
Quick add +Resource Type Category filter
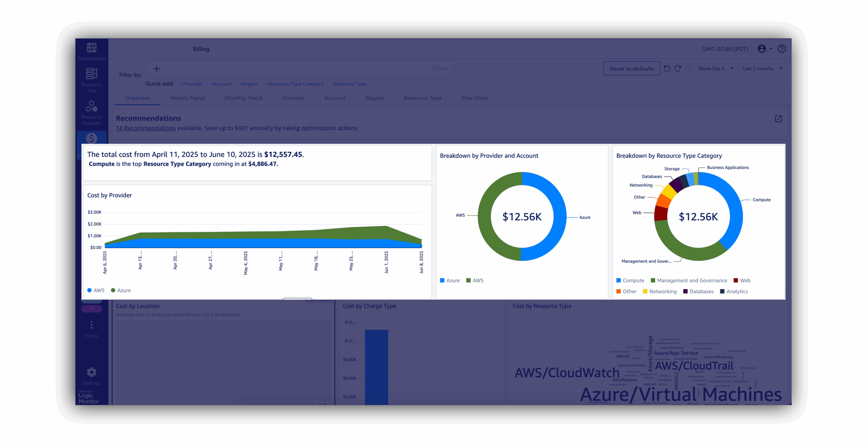pos(295,84)
